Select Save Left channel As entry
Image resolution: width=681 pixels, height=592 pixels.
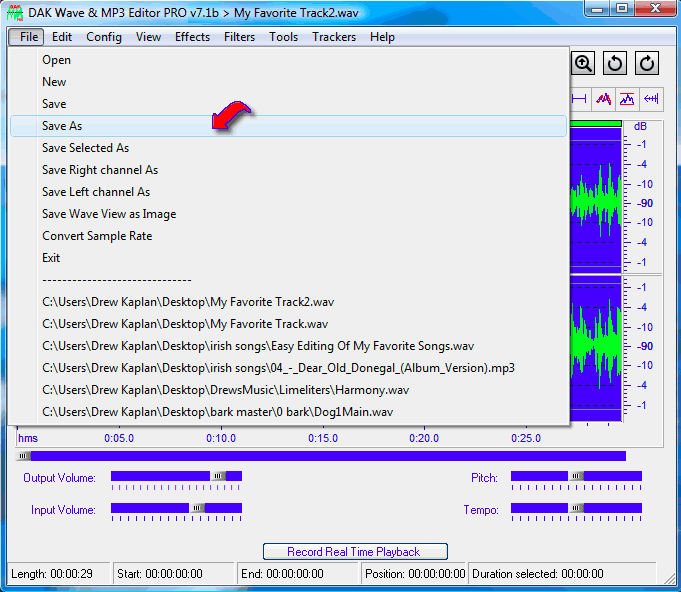pos(288,192)
